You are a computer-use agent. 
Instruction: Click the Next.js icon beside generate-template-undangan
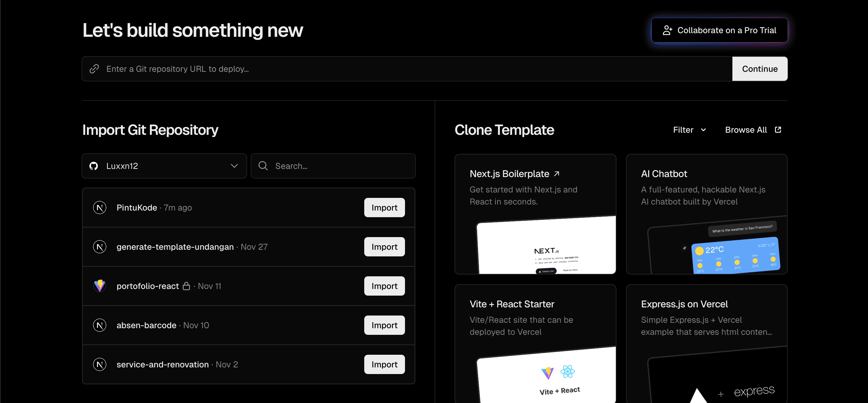click(99, 247)
